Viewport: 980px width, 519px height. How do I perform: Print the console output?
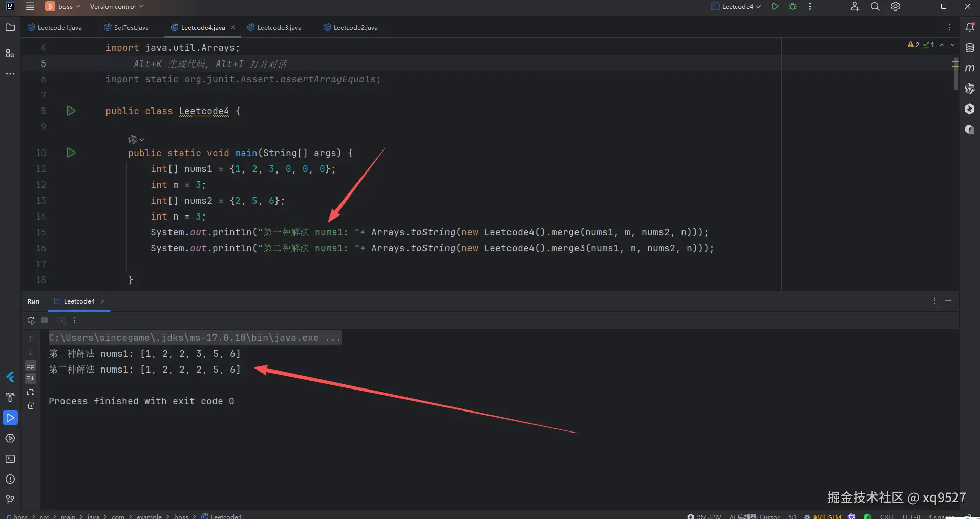pos(31,392)
